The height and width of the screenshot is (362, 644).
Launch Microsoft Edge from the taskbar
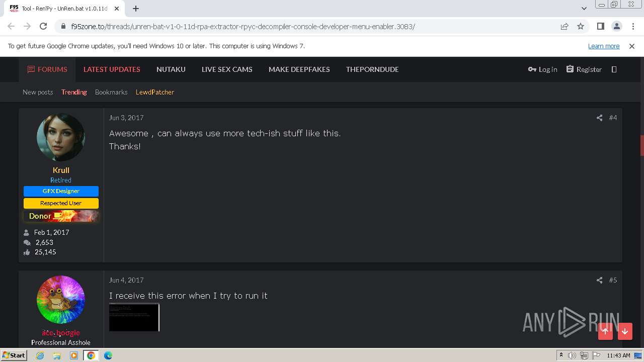pyautogui.click(x=108, y=355)
